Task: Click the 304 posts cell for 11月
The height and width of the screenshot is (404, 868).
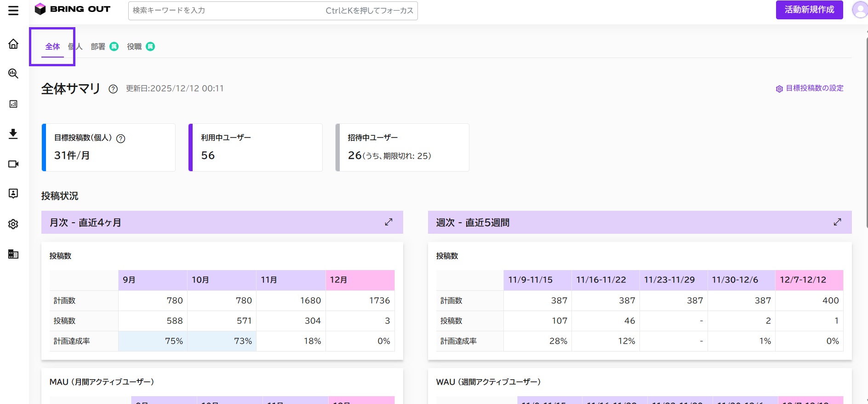Action: coord(291,321)
